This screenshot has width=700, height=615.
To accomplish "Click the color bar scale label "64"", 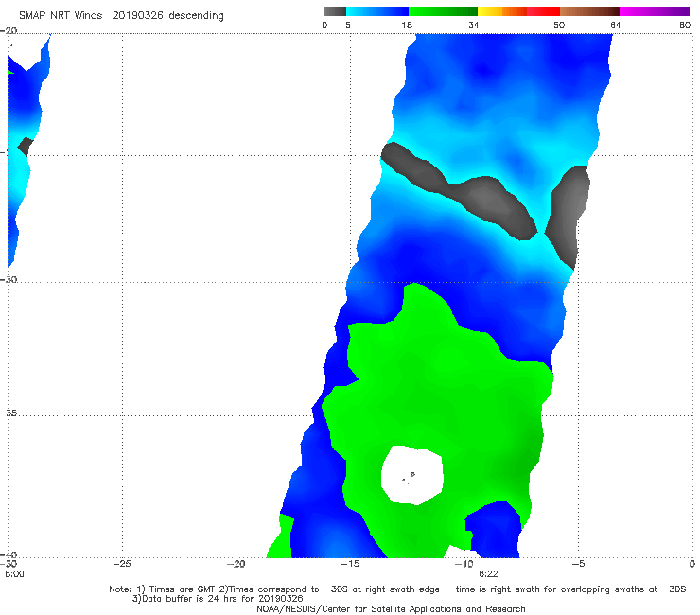I will (x=616, y=25).
